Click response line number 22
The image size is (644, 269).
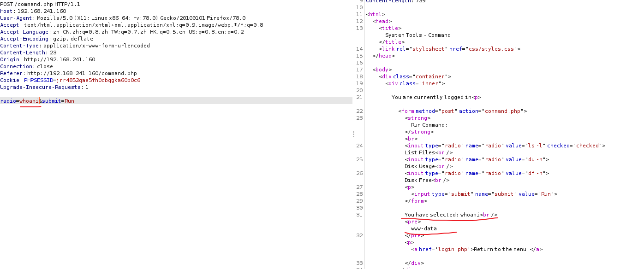360,111
